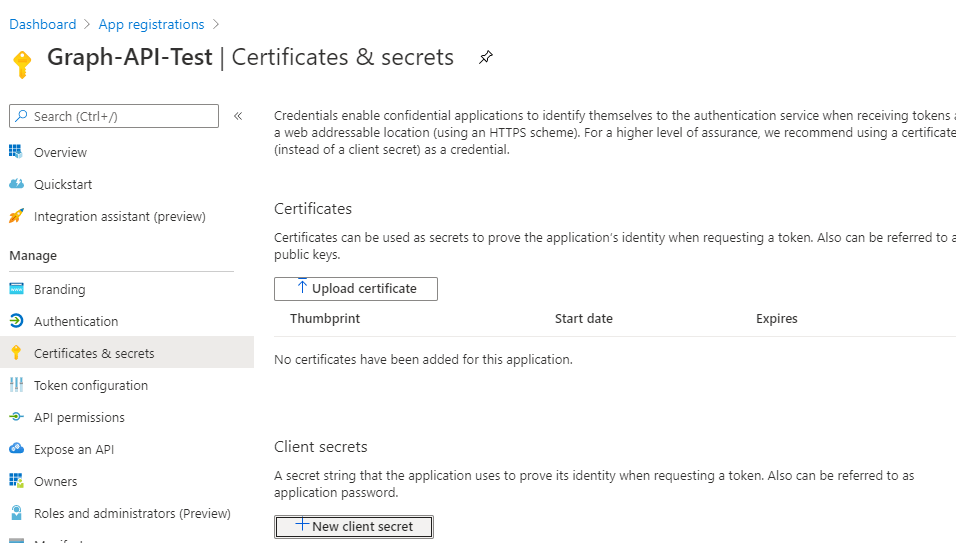Click the Integration assistant rocket icon

click(x=17, y=215)
